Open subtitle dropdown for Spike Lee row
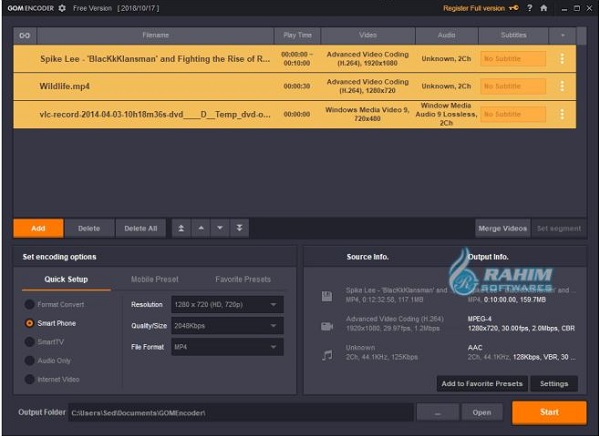Viewport: 600px width, 437px height. point(513,59)
